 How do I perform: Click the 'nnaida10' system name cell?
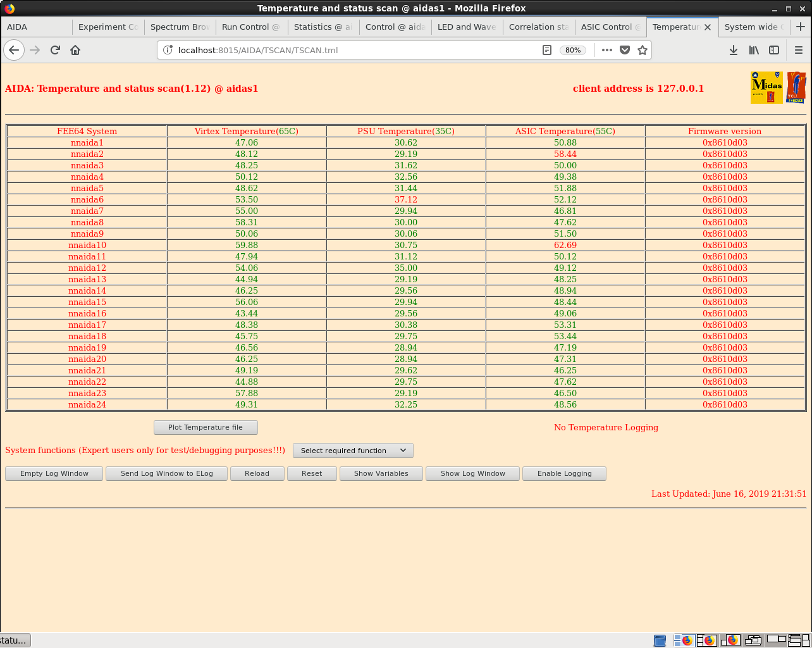click(x=87, y=245)
